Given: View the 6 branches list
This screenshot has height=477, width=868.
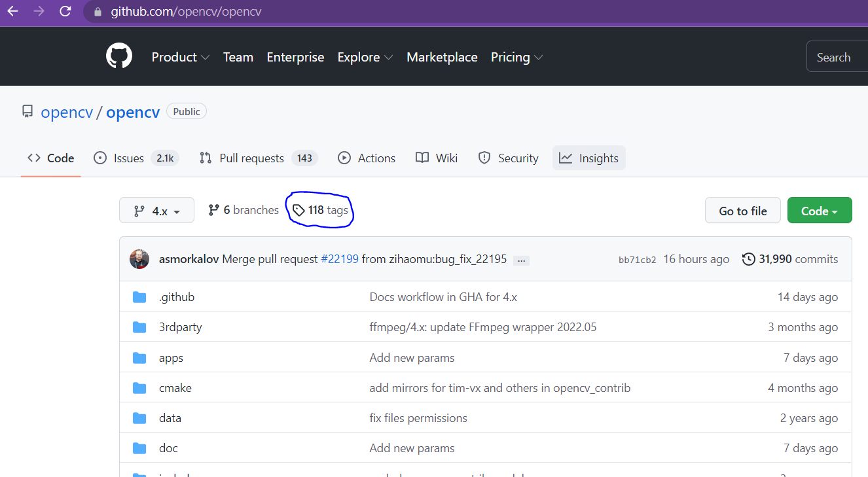Looking at the screenshot, I should [x=244, y=210].
